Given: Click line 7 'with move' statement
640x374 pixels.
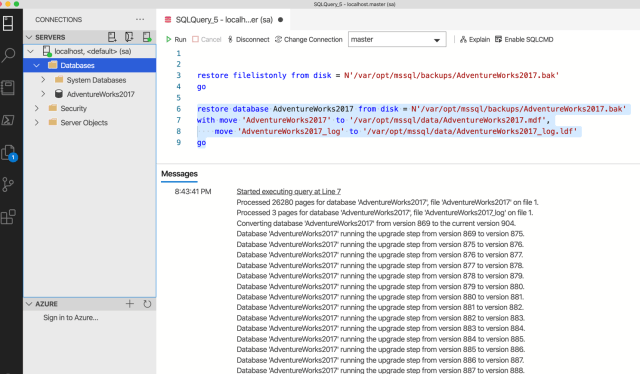Looking at the screenshot, I should pyautogui.click(x=373, y=120).
